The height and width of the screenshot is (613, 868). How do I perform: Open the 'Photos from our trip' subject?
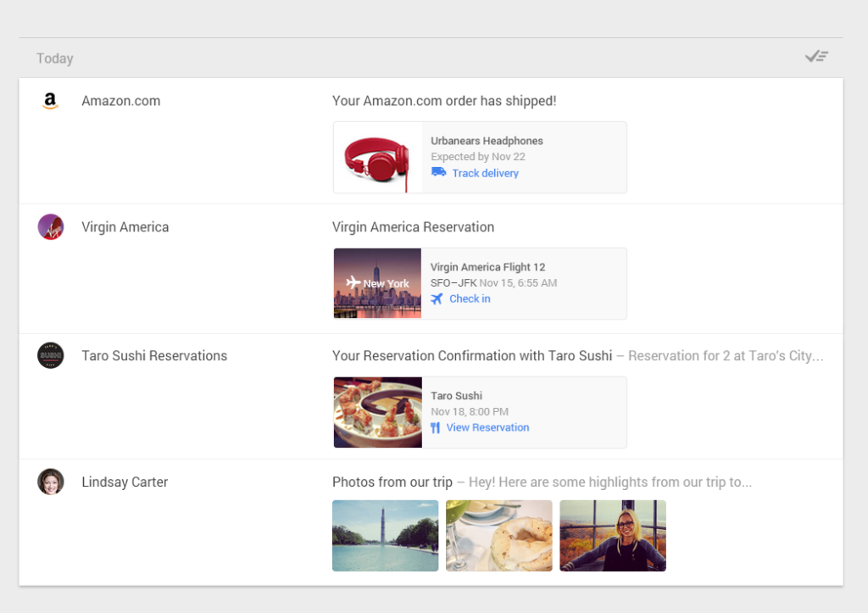[392, 482]
